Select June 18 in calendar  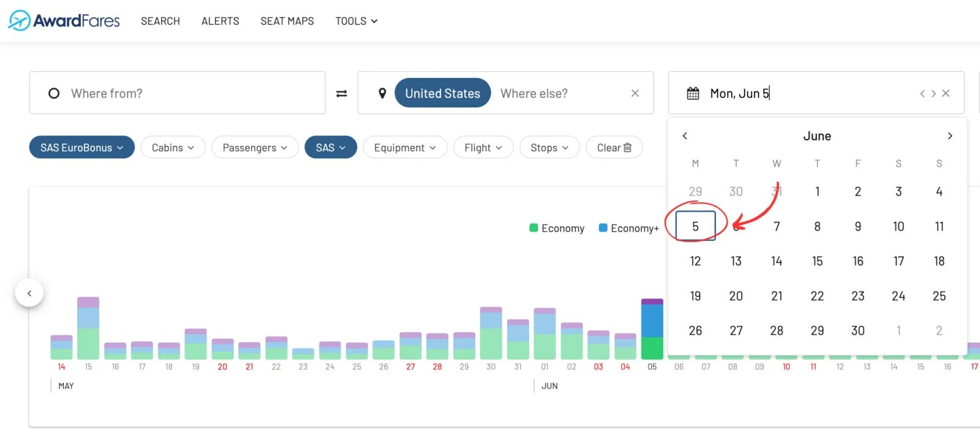pos(939,261)
